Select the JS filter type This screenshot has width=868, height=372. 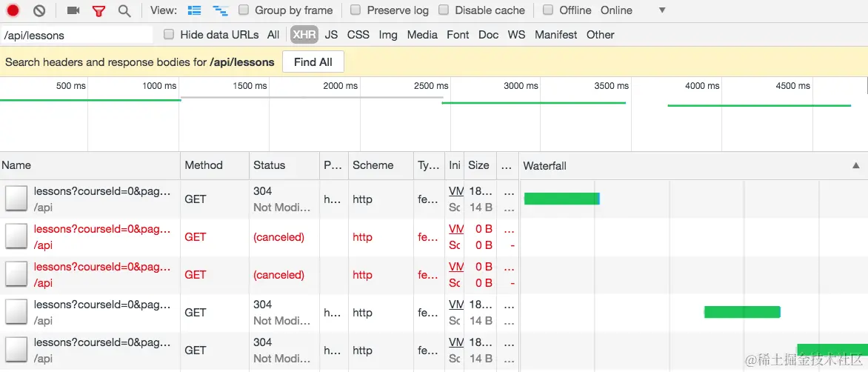coord(331,34)
